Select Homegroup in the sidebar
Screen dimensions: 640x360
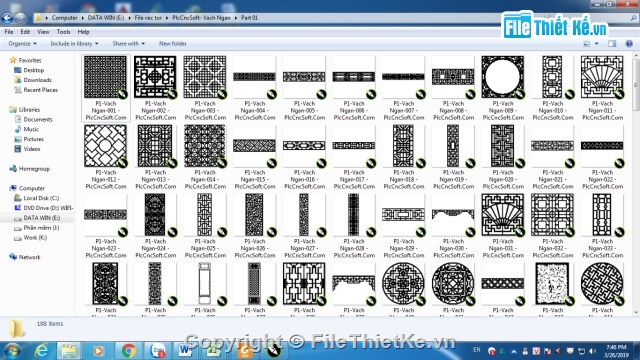pos(34,168)
